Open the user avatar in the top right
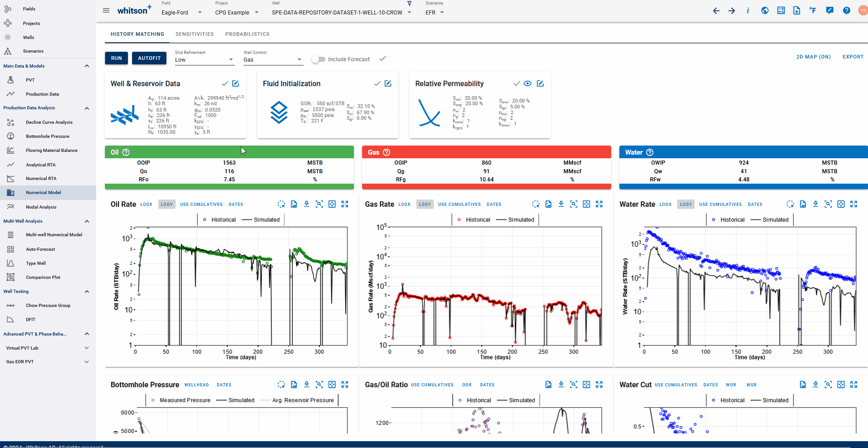This screenshot has width=868, height=448. point(863,10)
